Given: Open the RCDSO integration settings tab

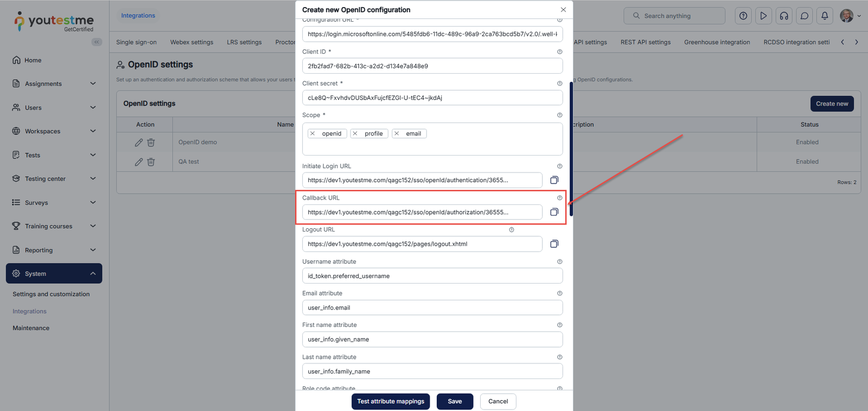Looking at the screenshot, I should 796,42.
